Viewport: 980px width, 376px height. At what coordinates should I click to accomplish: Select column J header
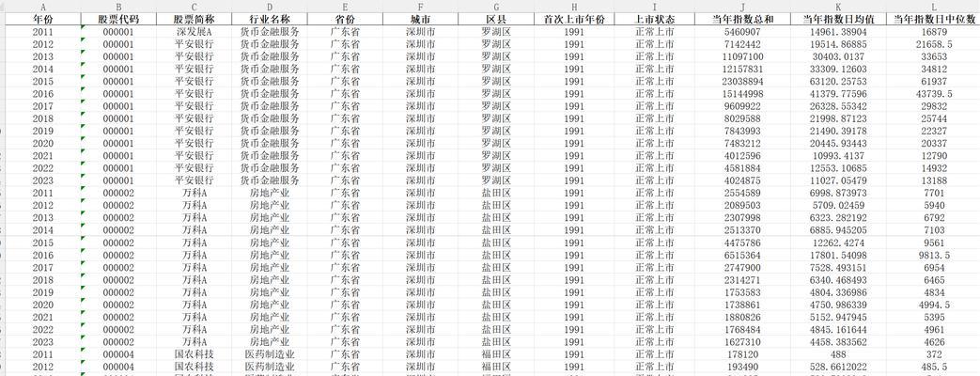(742, 7)
